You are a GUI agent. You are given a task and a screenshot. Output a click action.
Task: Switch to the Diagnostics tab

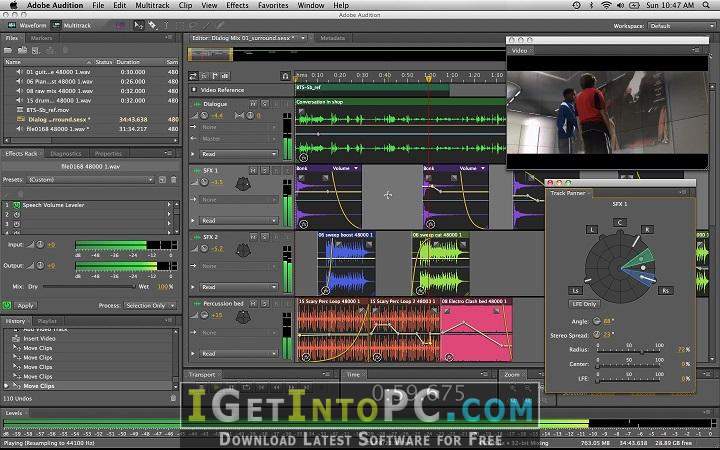click(x=66, y=154)
